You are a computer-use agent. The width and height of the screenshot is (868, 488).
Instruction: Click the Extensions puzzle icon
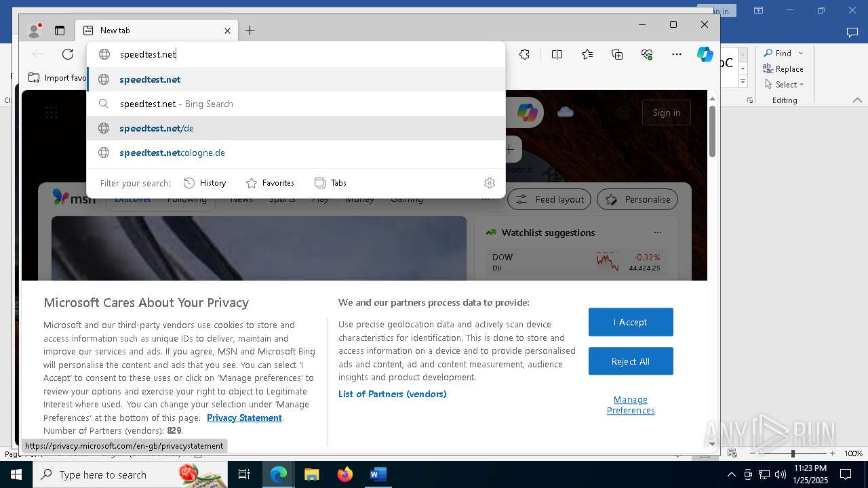[524, 54]
